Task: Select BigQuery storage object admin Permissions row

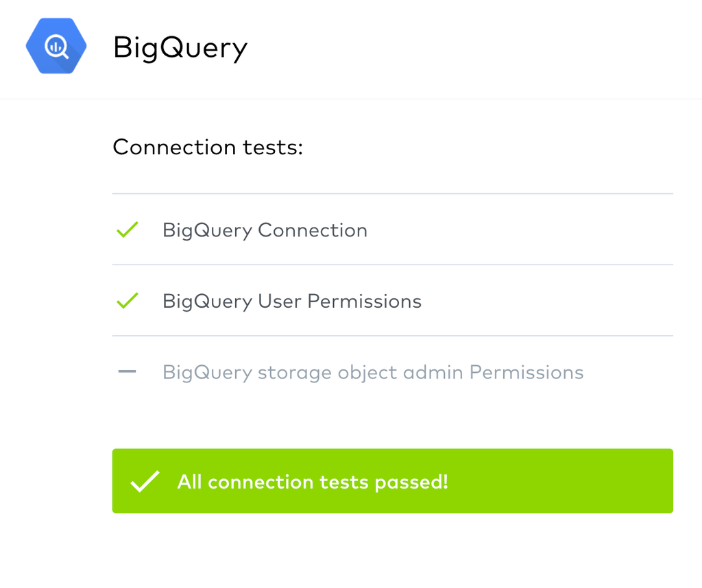Action: pos(393,372)
